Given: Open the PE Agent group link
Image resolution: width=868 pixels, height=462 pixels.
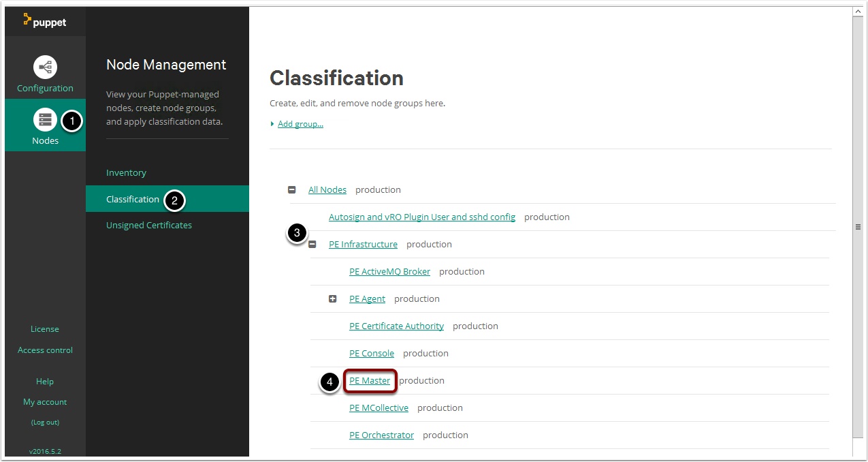Looking at the screenshot, I should pyautogui.click(x=367, y=299).
